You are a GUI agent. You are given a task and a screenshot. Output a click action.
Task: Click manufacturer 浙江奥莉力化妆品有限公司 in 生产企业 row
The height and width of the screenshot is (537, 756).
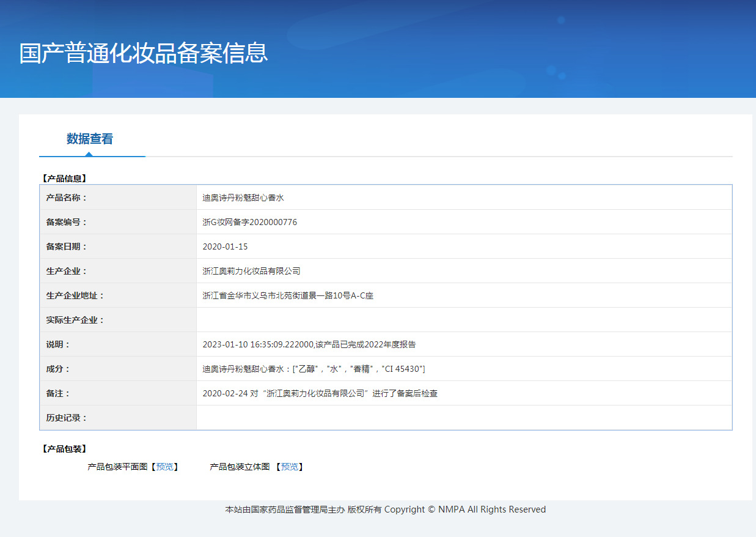pos(251,271)
